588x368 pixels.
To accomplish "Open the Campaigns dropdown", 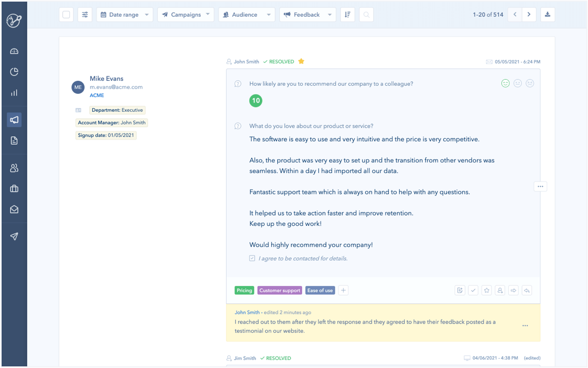I will pyautogui.click(x=186, y=15).
